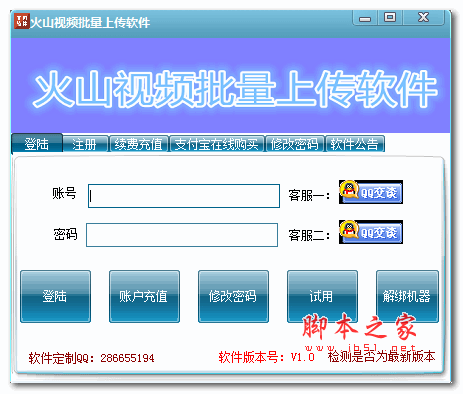Open the 修改密码 tab
This screenshot has height=394, width=463.
click(x=295, y=144)
